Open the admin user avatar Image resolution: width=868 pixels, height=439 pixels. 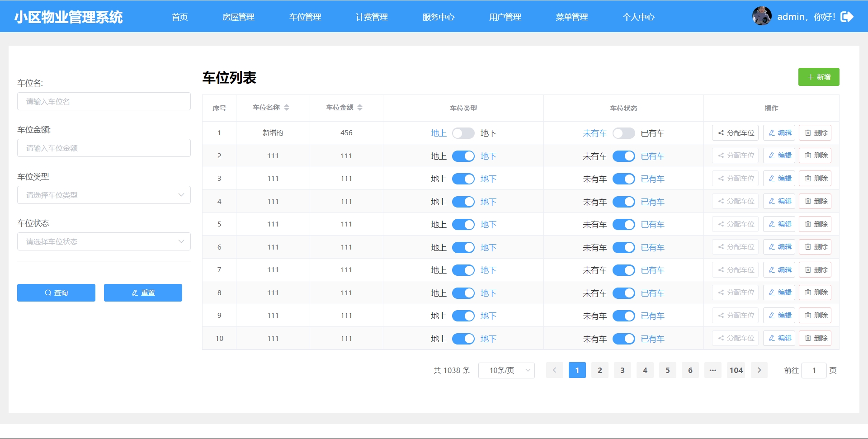click(x=762, y=16)
